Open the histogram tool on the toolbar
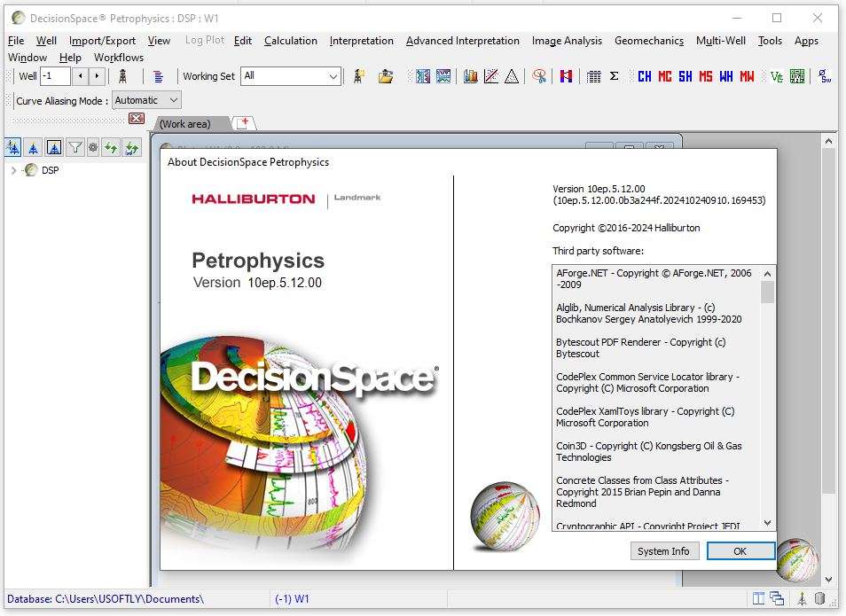 pyautogui.click(x=470, y=76)
